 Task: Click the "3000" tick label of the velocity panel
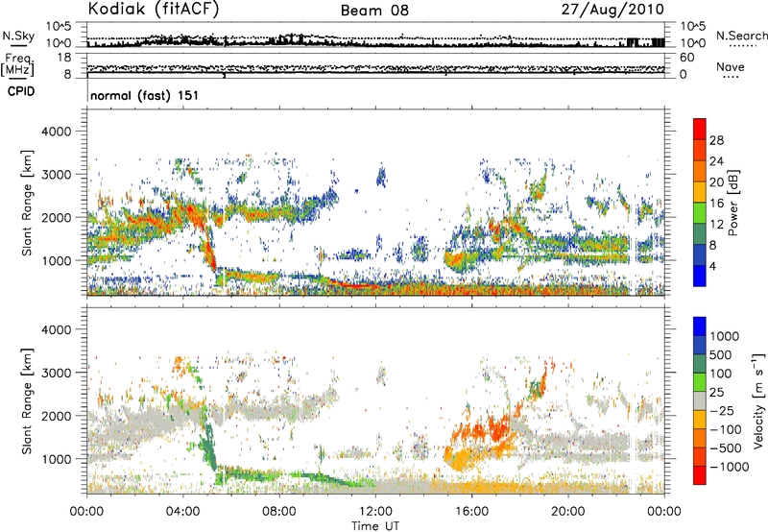click(x=57, y=373)
